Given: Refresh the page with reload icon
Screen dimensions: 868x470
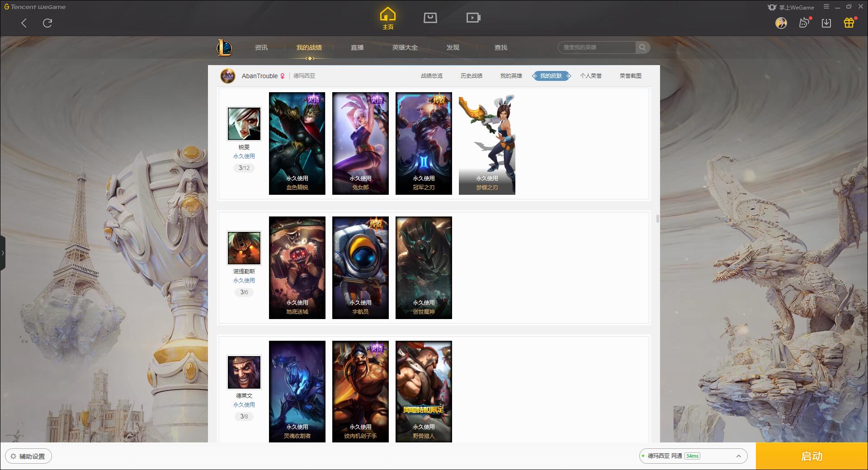Looking at the screenshot, I should 47,23.
